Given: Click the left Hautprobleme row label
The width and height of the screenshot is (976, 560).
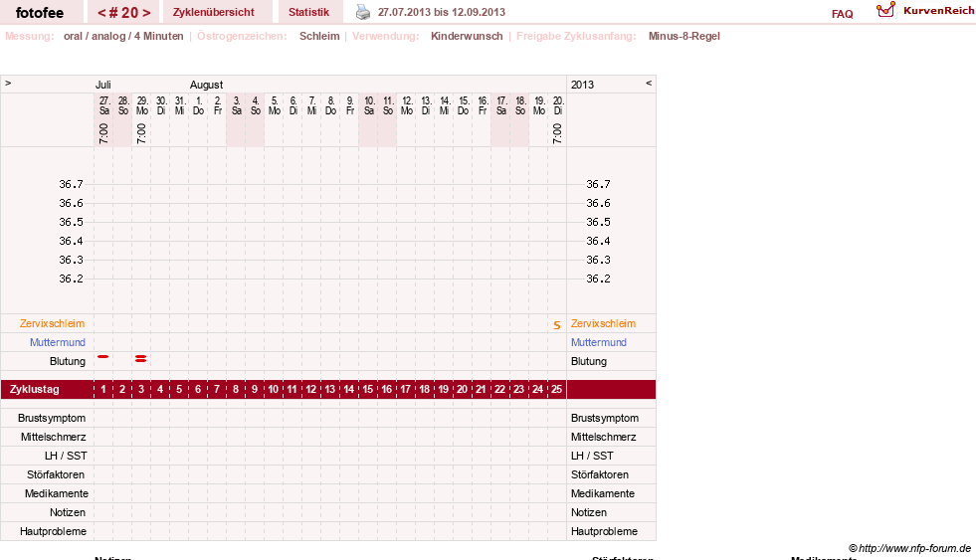Looking at the screenshot, I should point(53,531).
